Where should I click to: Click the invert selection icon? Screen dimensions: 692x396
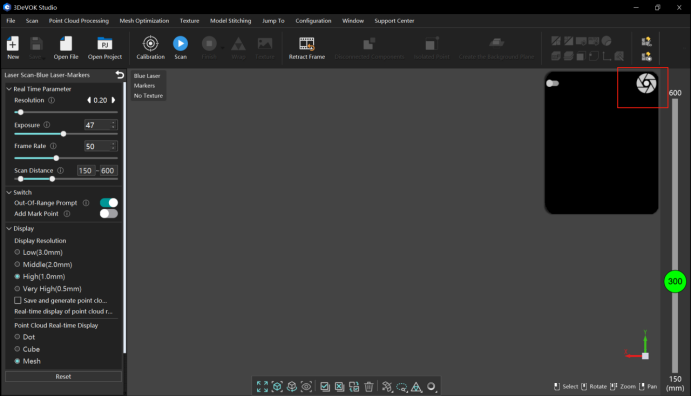tap(354, 387)
